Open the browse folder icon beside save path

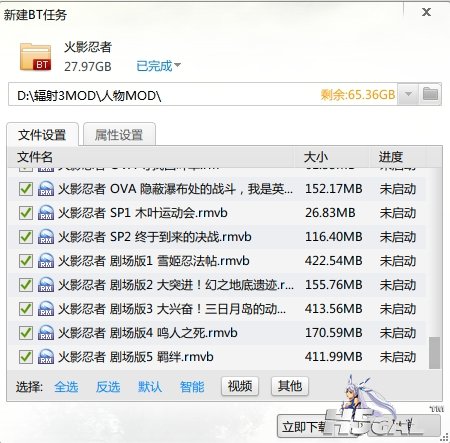click(430, 94)
